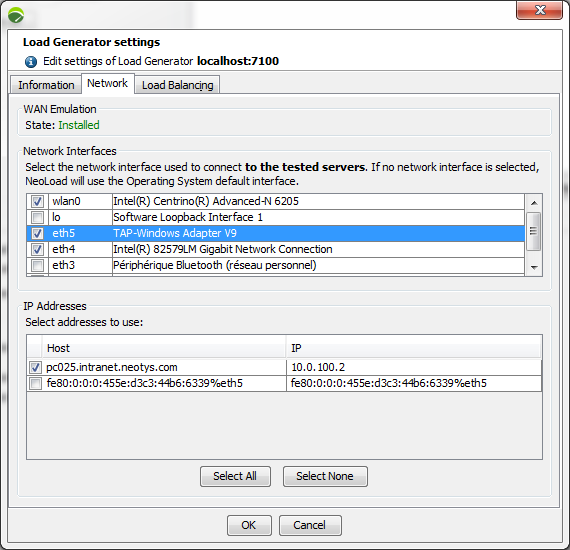570x550 pixels.
Task: Sort addresses by the Host column header
Action: tap(164, 348)
